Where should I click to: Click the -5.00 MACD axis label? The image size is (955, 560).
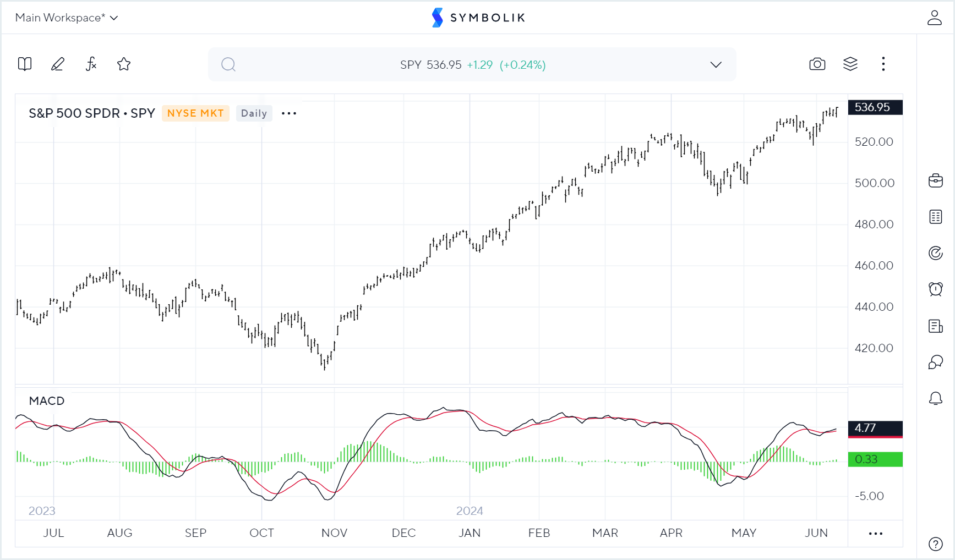(x=870, y=496)
